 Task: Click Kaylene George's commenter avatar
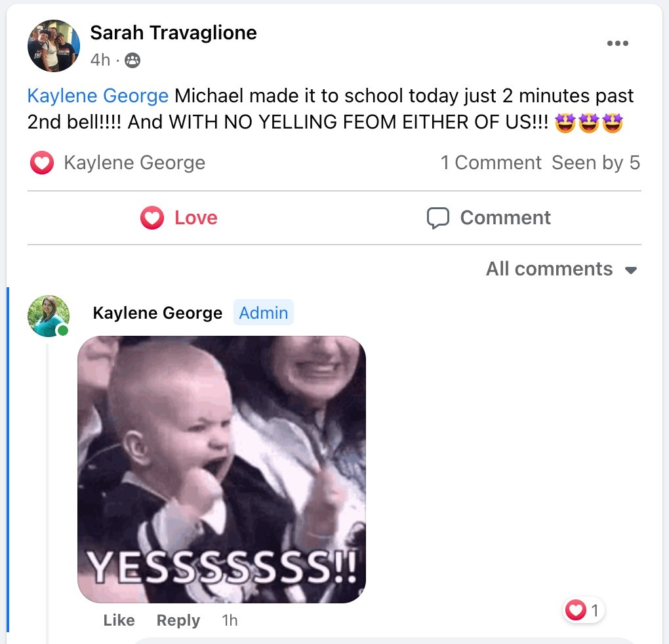point(49,316)
